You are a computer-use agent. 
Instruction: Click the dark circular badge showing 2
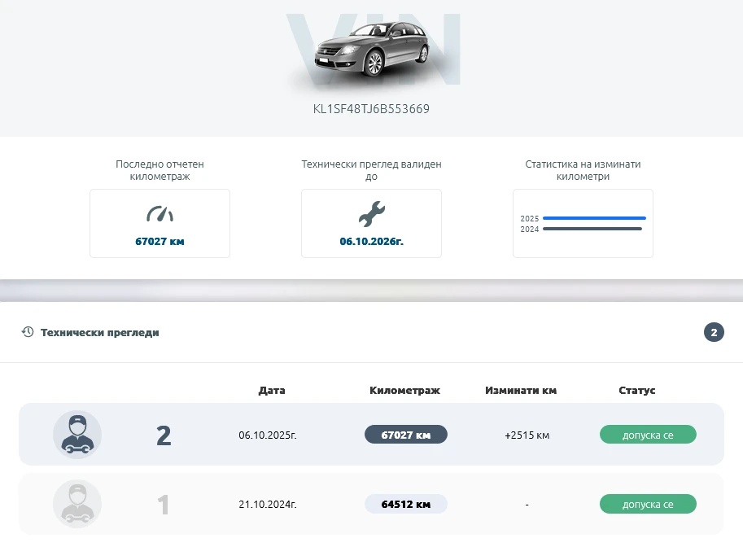(x=714, y=332)
